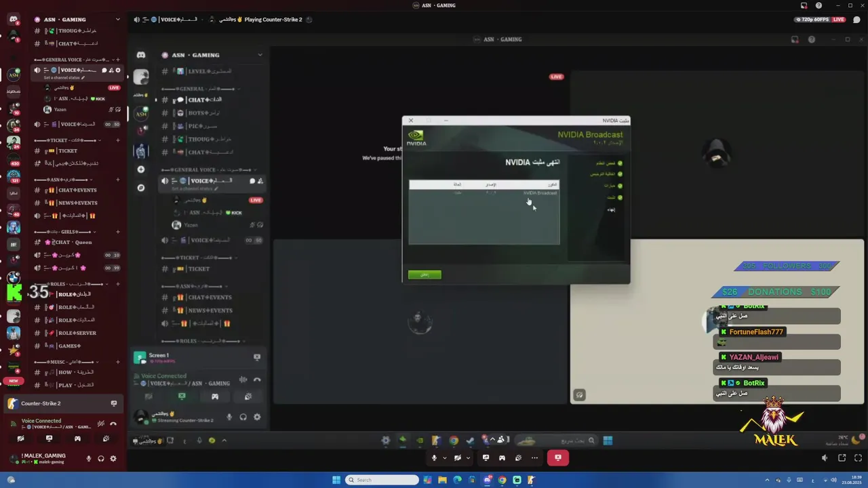
Task: Adjust stream volume speaker icon
Action: [x=825, y=457]
